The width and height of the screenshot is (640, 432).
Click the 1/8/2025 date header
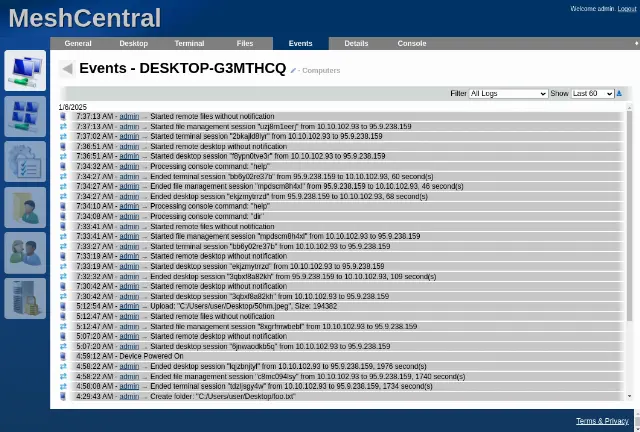point(73,107)
